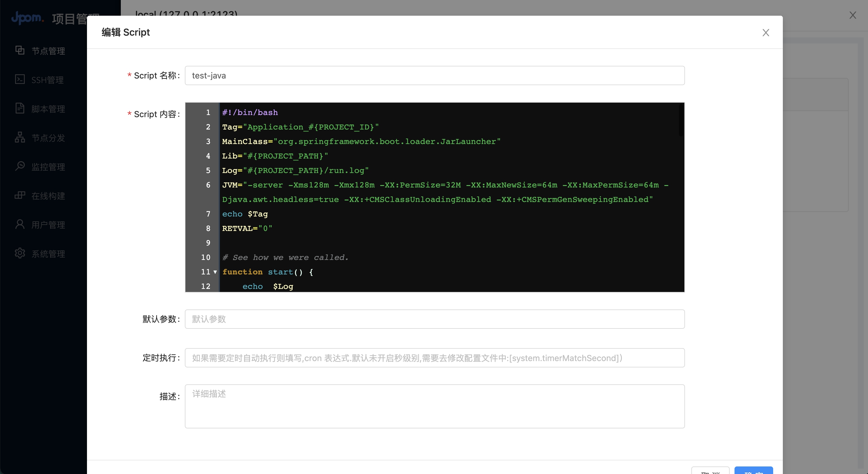The image size is (868, 474).
Task: Click the Lib="#{PROJECT_PATH}" line
Action: point(275,156)
